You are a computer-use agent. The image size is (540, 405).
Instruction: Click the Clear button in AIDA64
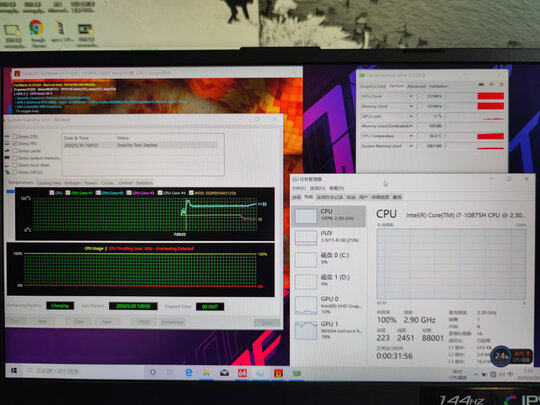pos(78,322)
